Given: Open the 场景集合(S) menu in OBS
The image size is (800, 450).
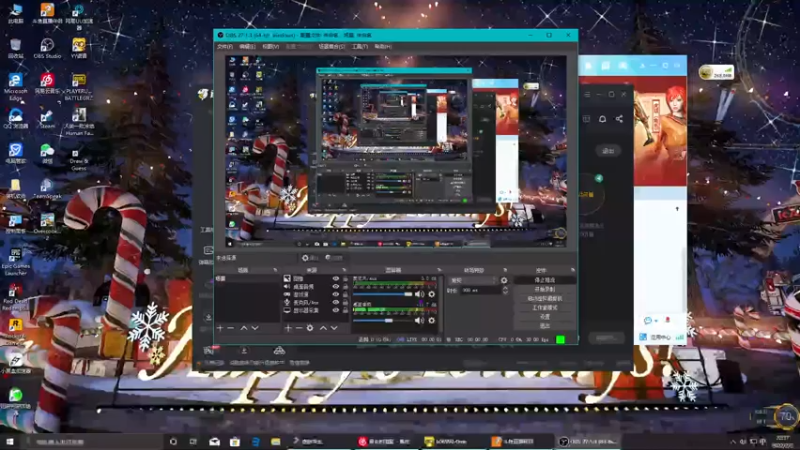Looking at the screenshot, I should 332,46.
